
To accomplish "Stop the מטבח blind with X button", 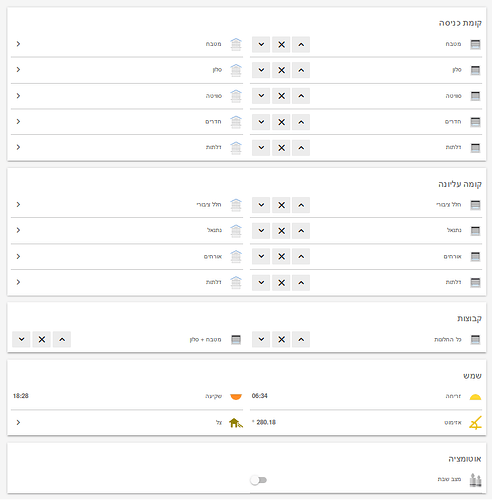I will [281, 44].
